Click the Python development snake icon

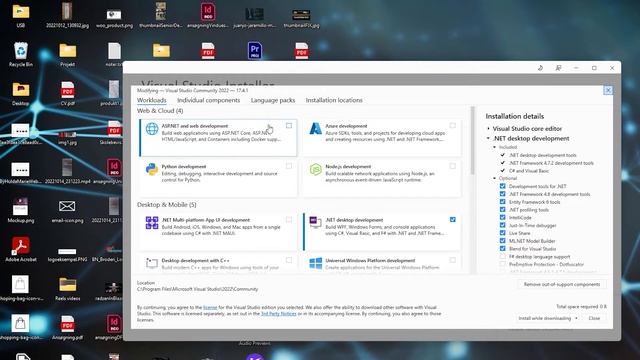coord(152,169)
